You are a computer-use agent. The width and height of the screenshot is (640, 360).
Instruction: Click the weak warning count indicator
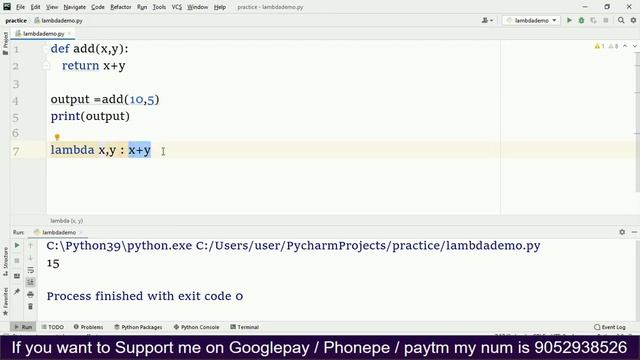613,46
